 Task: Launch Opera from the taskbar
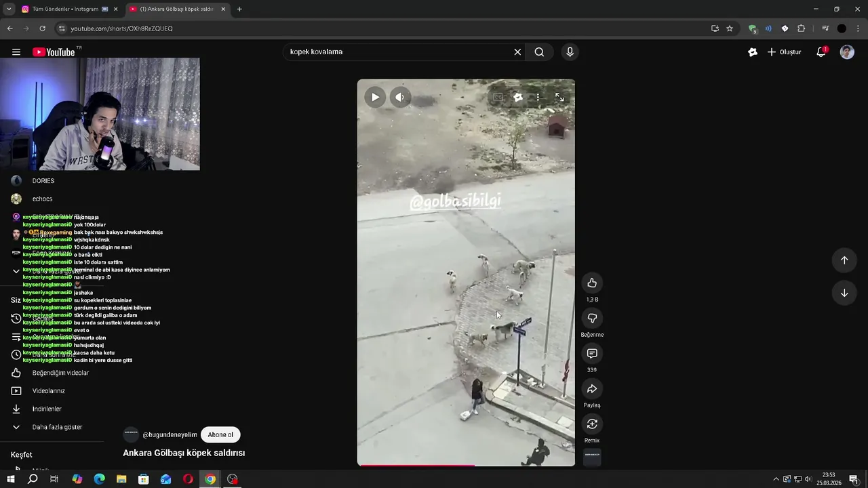[x=188, y=479]
